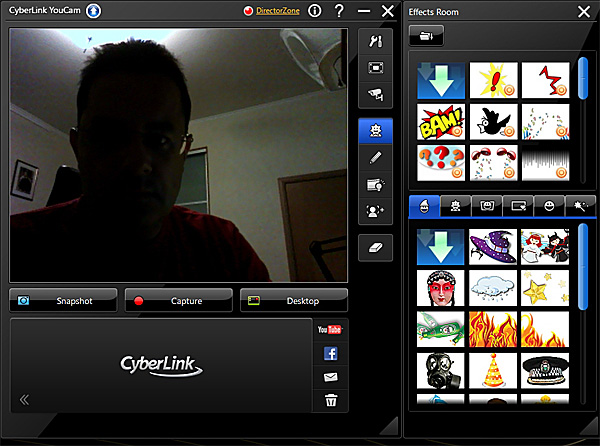The height and width of the screenshot is (446, 600).
Task: Apply the purple witch hat effect
Action: click(492, 244)
